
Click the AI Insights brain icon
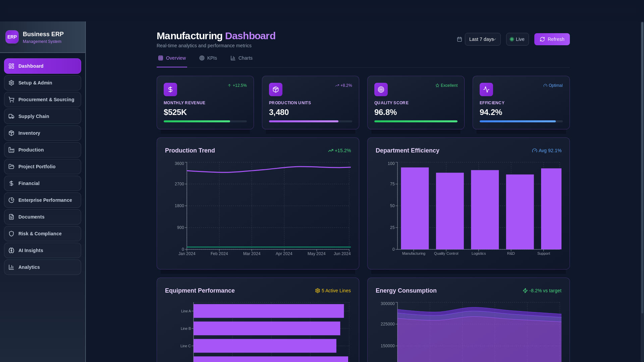click(x=11, y=250)
